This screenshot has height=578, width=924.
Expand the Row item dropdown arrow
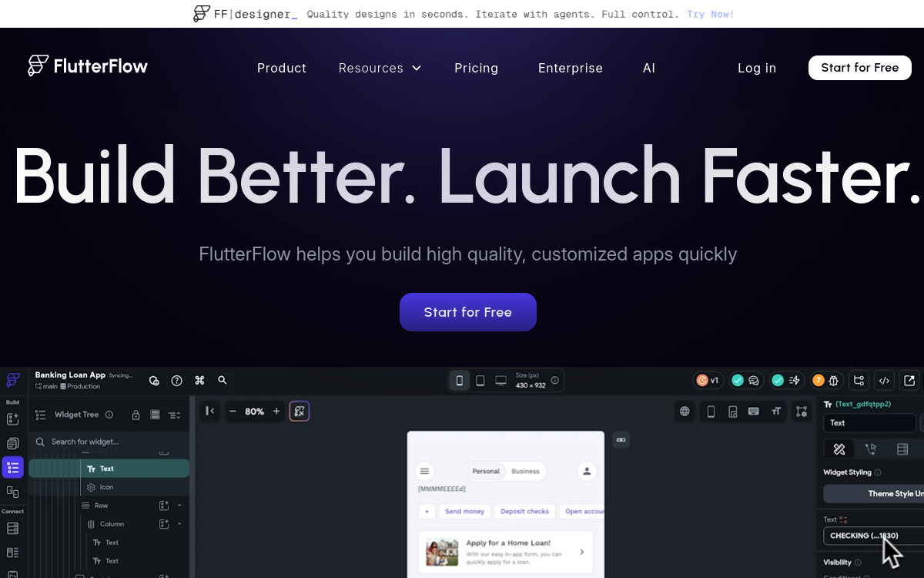coord(179,506)
